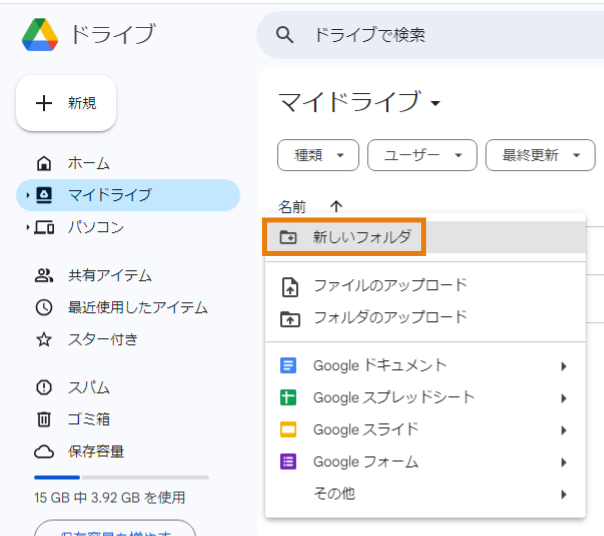Select Google ドキュメント menu entry
This screenshot has height=536, width=604.
[x=425, y=365]
